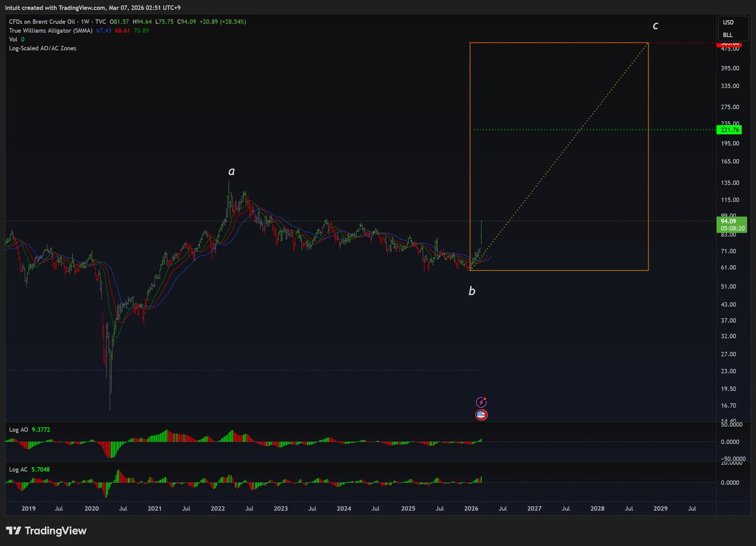Click the Vol indicator legend

pyautogui.click(x=14, y=39)
